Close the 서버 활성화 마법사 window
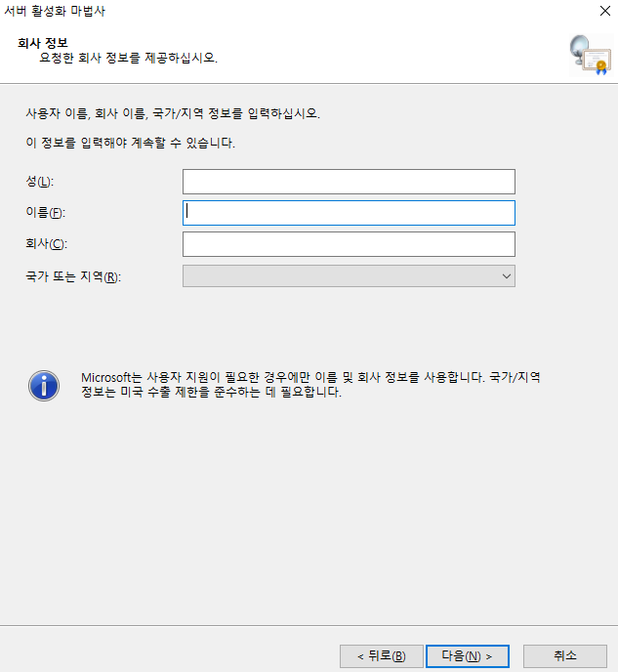 coord(604,11)
